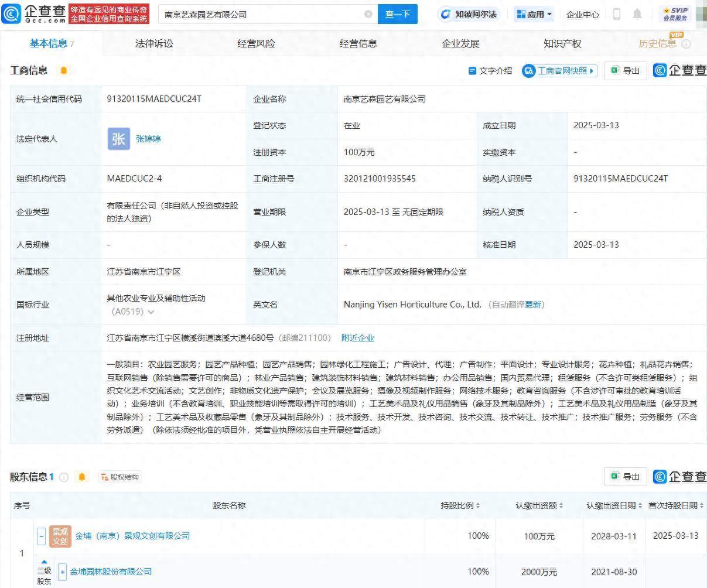Export 股东信息 using the 导出 Excel icon
Screen dimensions: 707x588
pyautogui.click(x=624, y=477)
